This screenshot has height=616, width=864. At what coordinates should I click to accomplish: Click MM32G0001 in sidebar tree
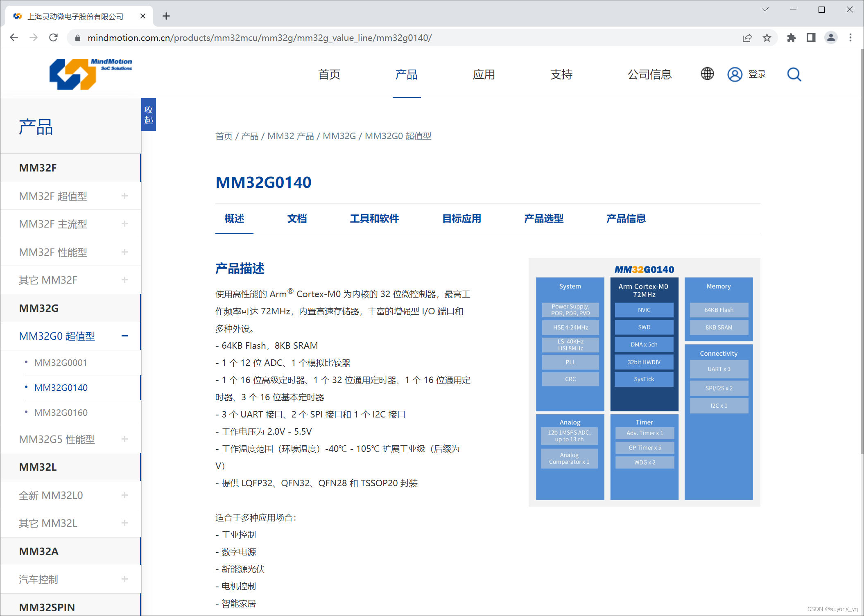coord(61,362)
